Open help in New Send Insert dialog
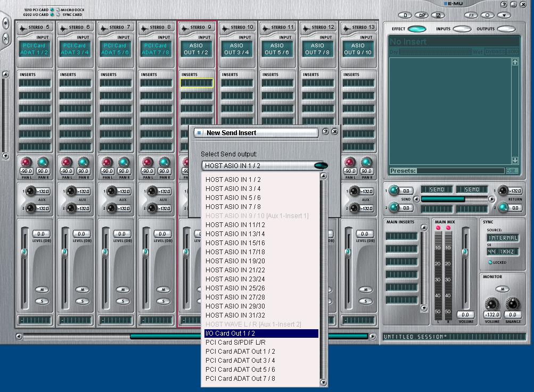Screen dimensions: 534x392 326,132
